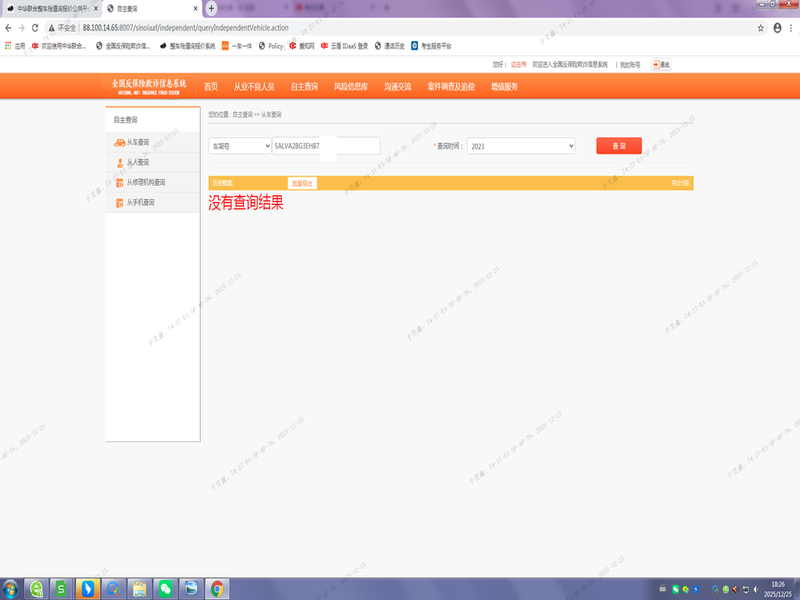Open the Chrome three-dot menu

[791, 28]
